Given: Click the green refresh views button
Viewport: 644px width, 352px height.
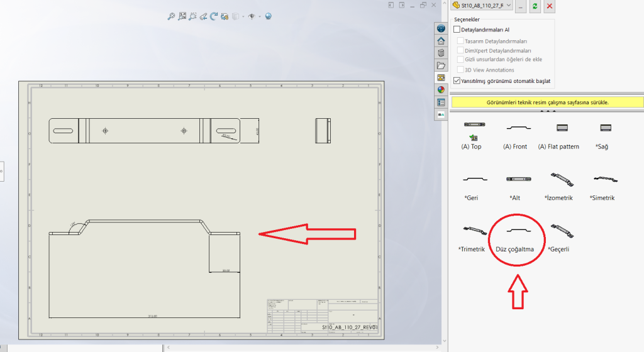Looking at the screenshot, I should click(535, 6).
